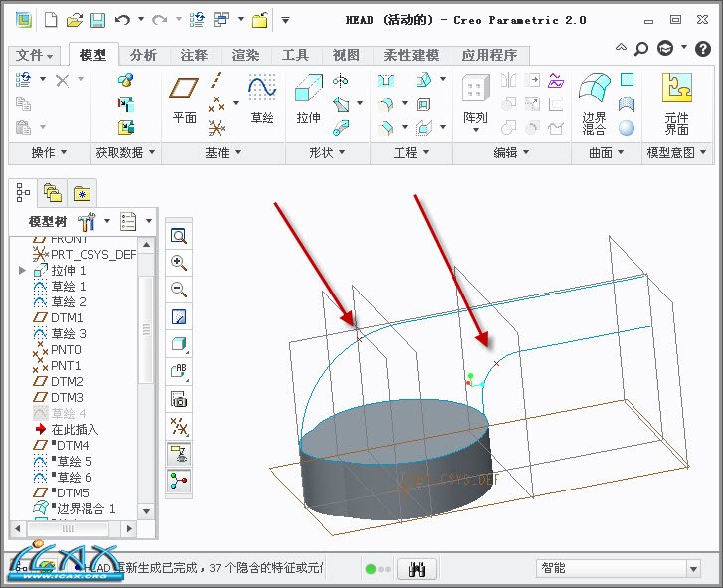
Task: Click the refit view icon
Action: [x=179, y=236]
